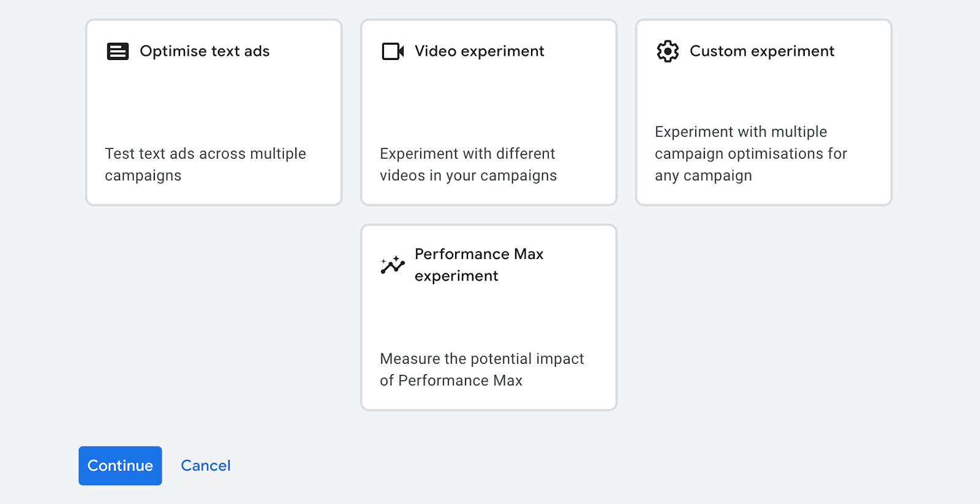Select the Video experiment card
The width and height of the screenshot is (980, 504).
coord(488,111)
